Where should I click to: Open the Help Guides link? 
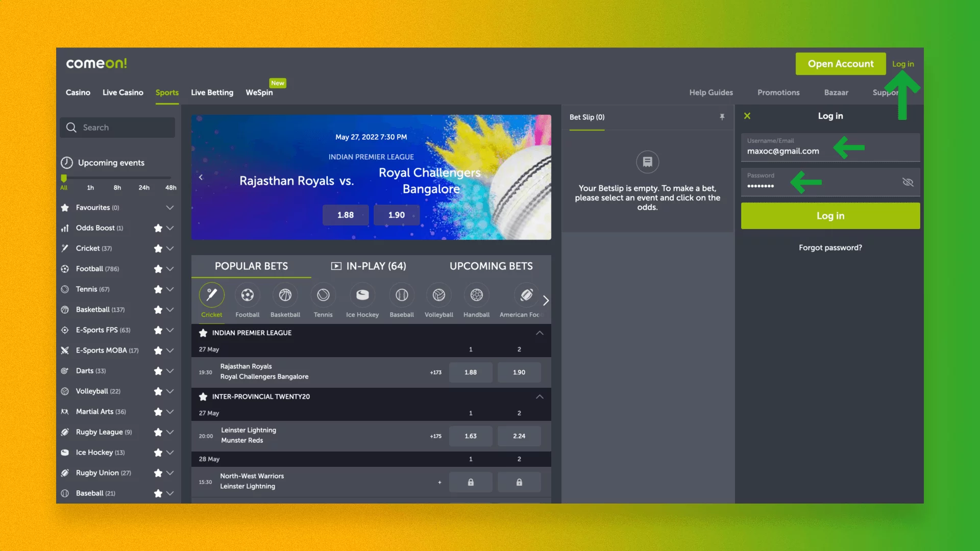coord(711,92)
